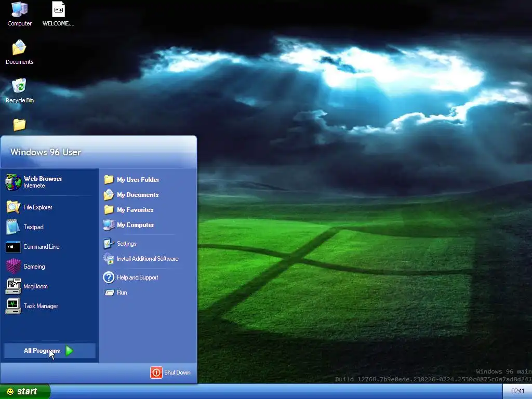Click the My Documents folder icon
This screenshot has width=532, height=399.
point(109,194)
